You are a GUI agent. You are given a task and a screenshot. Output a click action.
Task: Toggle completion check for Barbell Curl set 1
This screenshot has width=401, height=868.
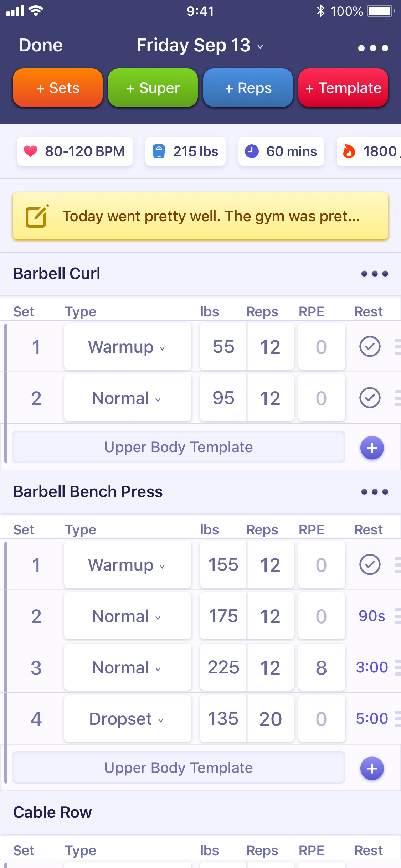coord(370,346)
